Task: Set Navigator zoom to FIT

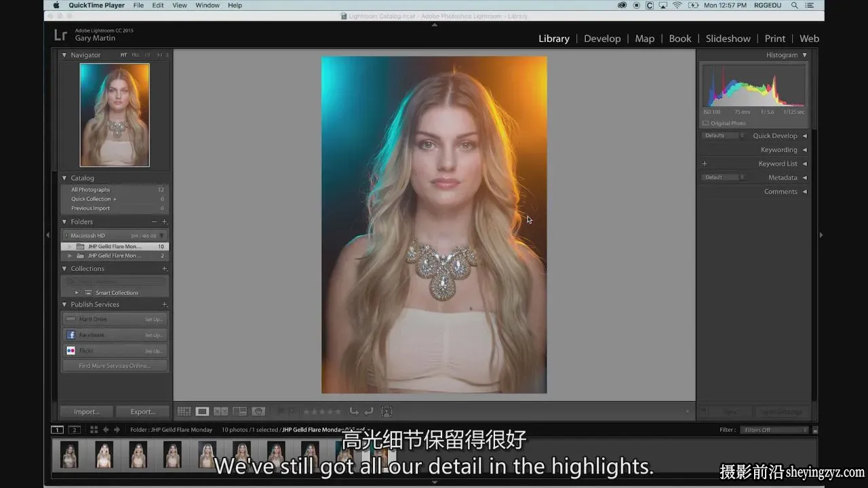Action: click(x=124, y=55)
